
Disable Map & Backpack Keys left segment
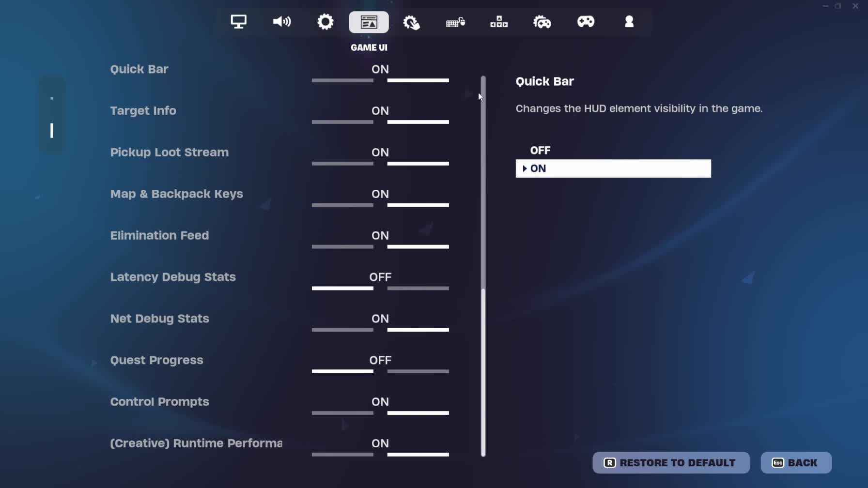(342, 205)
